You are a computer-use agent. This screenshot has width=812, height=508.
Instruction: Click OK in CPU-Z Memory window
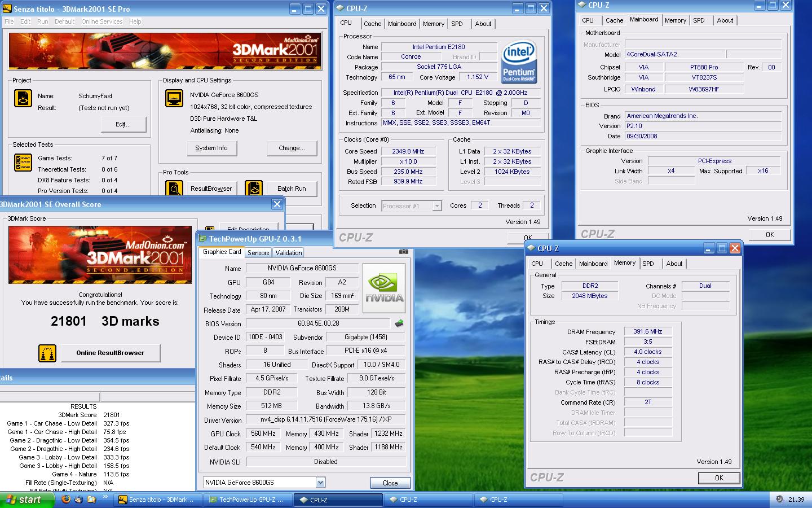(719, 478)
